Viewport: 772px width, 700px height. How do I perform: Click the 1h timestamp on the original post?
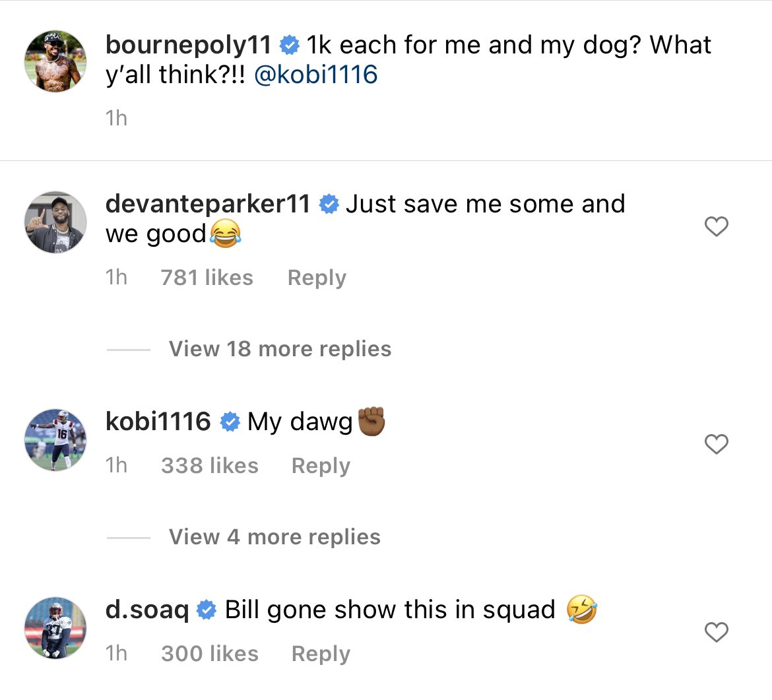tap(115, 117)
